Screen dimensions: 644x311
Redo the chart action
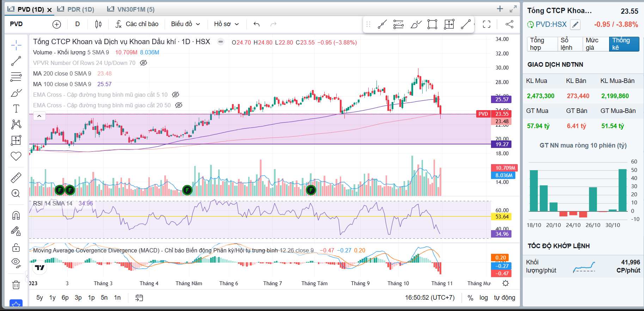(x=274, y=24)
